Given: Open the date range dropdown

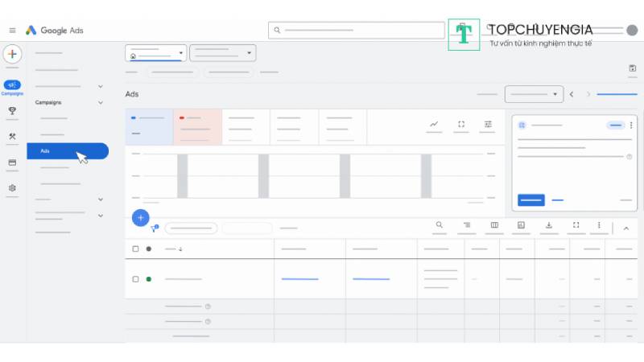Looking at the screenshot, I should [534, 94].
